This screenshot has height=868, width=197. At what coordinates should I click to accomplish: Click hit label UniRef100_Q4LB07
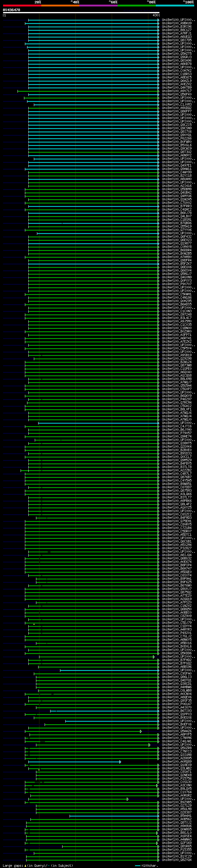(177, 216)
